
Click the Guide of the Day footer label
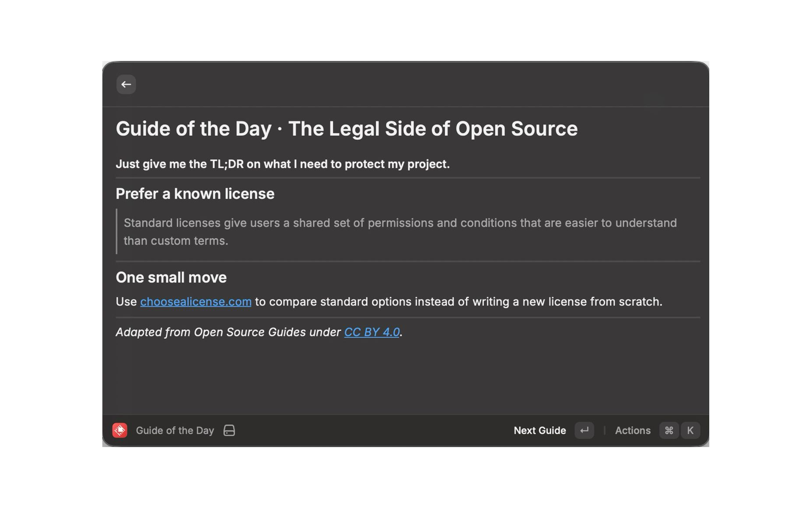pyautogui.click(x=175, y=430)
